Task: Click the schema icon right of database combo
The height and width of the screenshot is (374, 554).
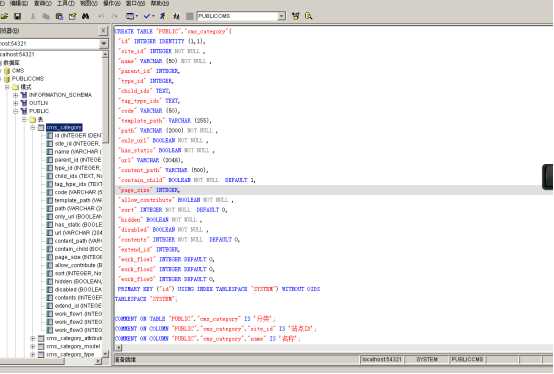Action: 295,16
